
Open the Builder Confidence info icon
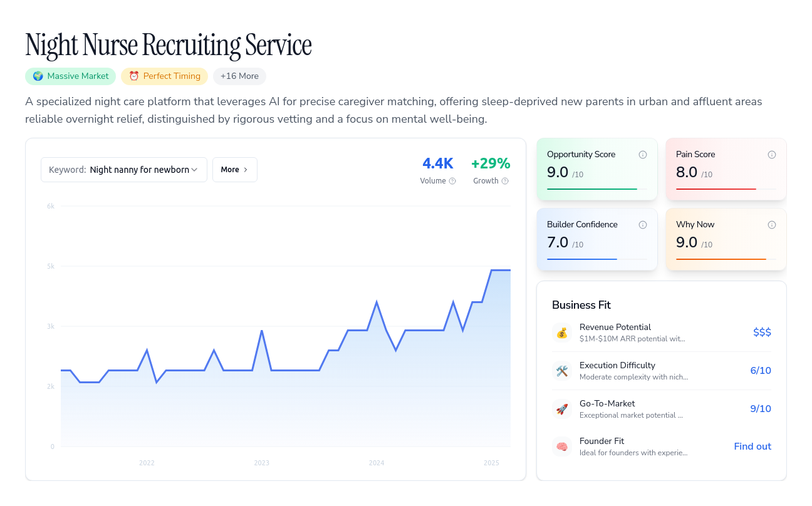pos(642,225)
